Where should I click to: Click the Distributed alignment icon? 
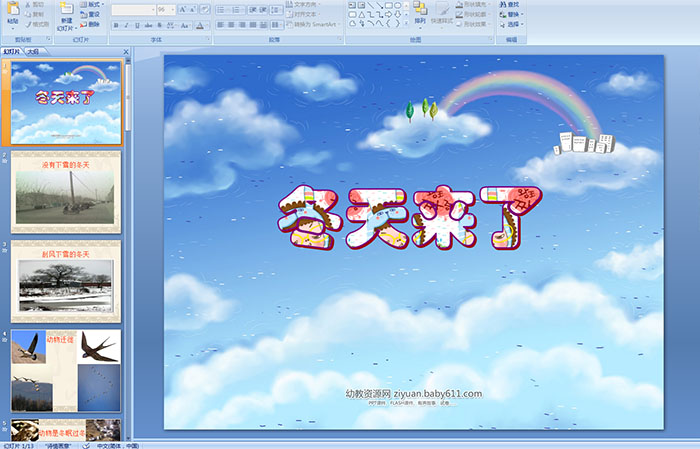point(263,25)
